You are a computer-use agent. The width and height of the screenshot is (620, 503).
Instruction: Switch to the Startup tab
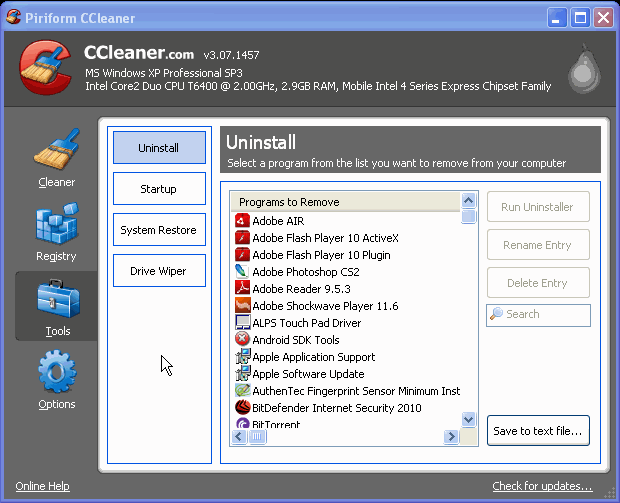click(x=159, y=189)
